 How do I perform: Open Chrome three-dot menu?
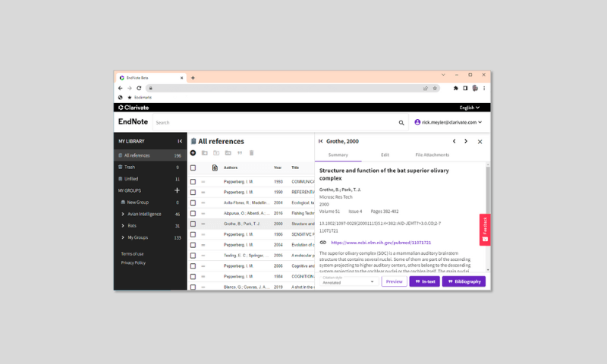coord(484,88)
